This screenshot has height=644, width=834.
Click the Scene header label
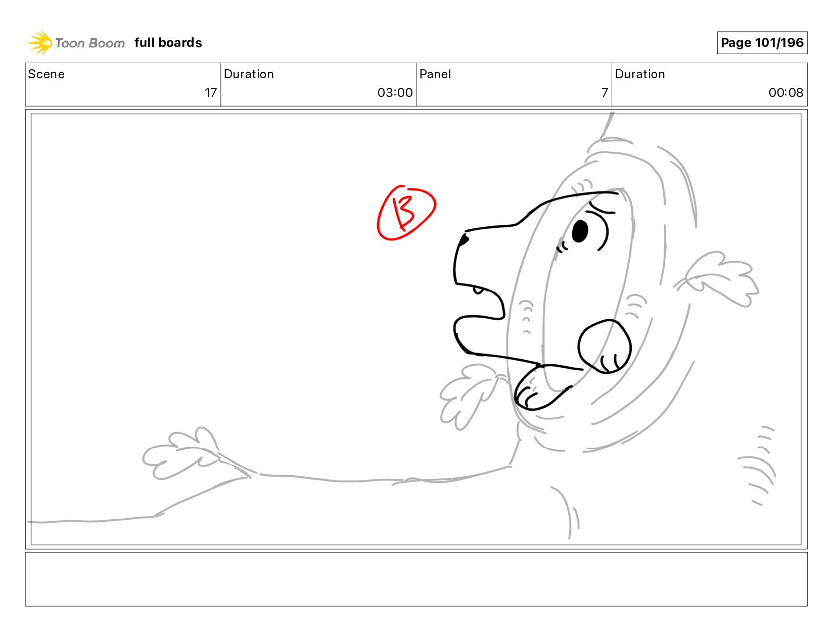(47, 74)
